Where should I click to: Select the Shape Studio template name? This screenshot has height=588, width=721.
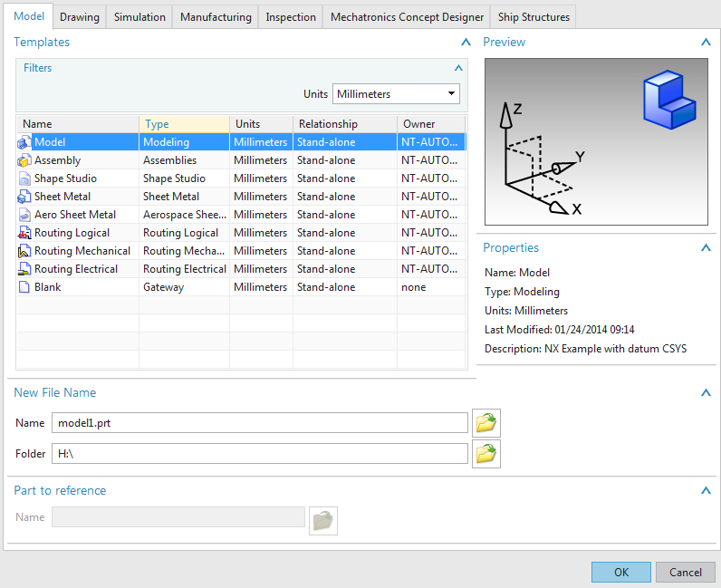click(x=65, y=178)
